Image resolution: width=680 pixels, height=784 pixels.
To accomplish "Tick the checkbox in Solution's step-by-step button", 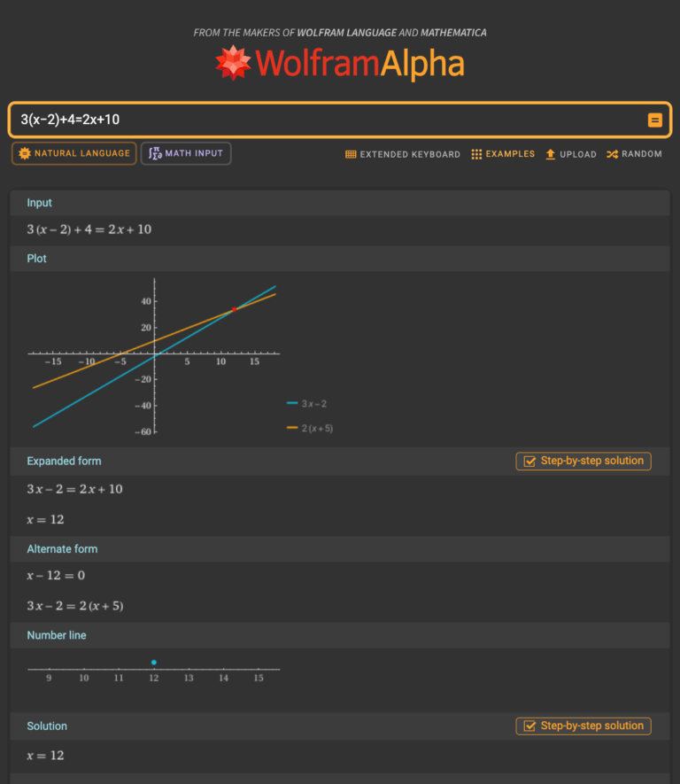I will (x=529, y=726).
